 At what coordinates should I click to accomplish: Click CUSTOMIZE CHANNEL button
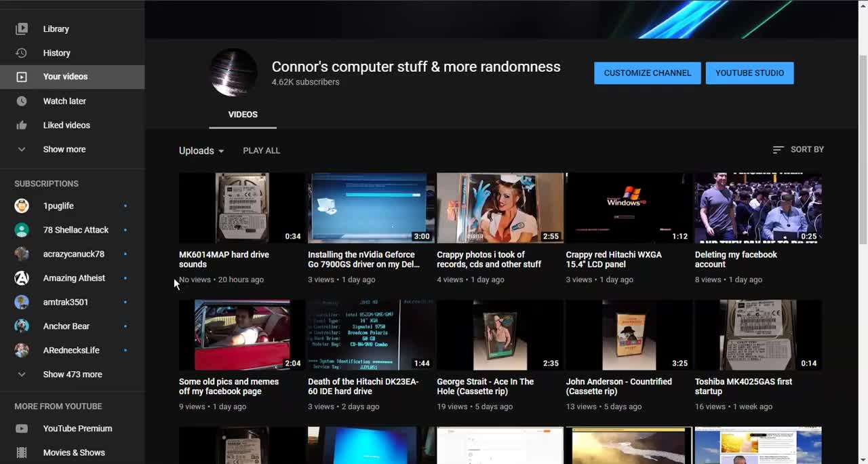[x=648, y=73]
